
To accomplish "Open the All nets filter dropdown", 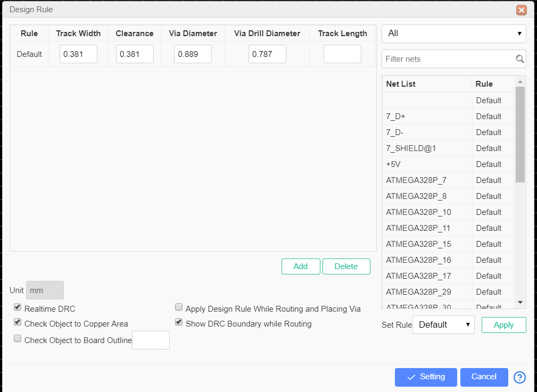I will [x=454, y=34].
